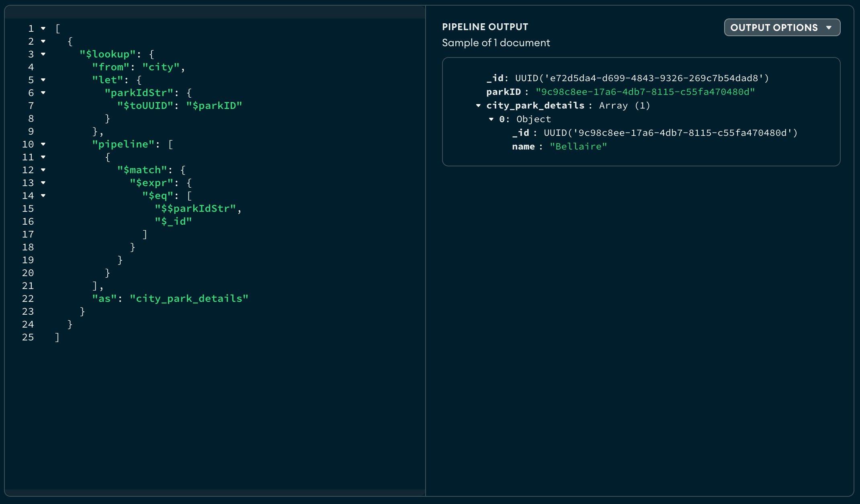Click "$$parkIdStr" on line 15
The height and width of the screenshot is (504, 860).
coord(195,209)
